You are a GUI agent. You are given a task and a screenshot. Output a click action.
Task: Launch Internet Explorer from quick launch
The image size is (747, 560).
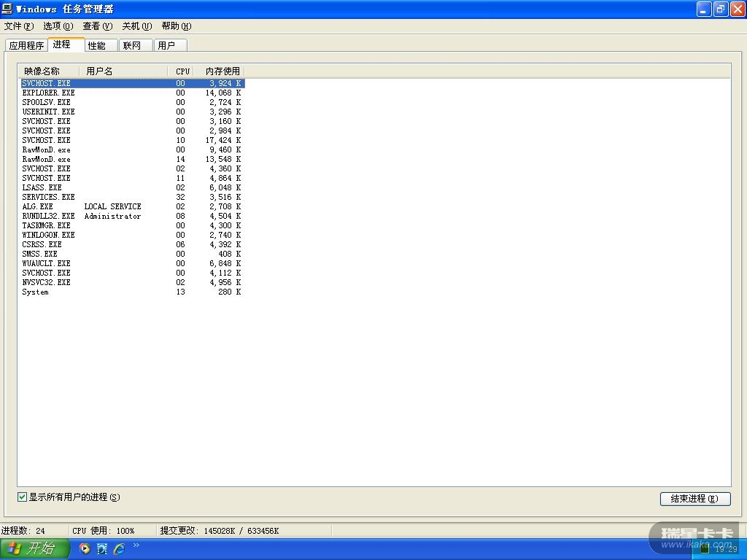pos(119,548)
